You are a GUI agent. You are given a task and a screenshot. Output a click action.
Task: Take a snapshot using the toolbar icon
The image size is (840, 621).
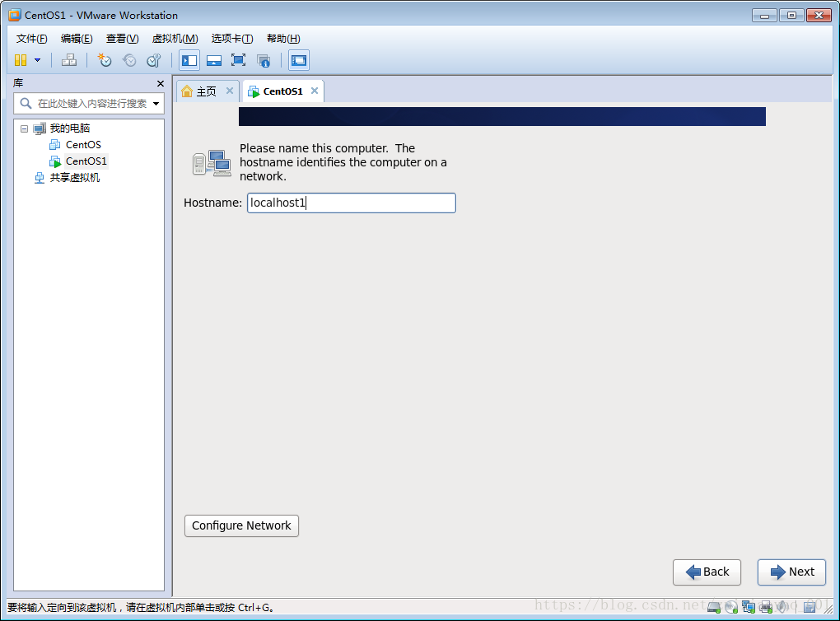[104, 60]
